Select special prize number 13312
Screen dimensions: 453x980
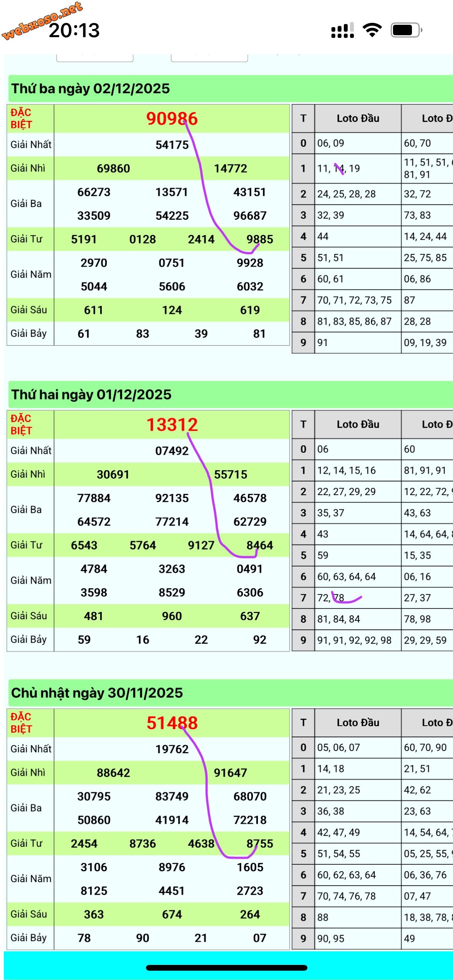coord(172,425)
